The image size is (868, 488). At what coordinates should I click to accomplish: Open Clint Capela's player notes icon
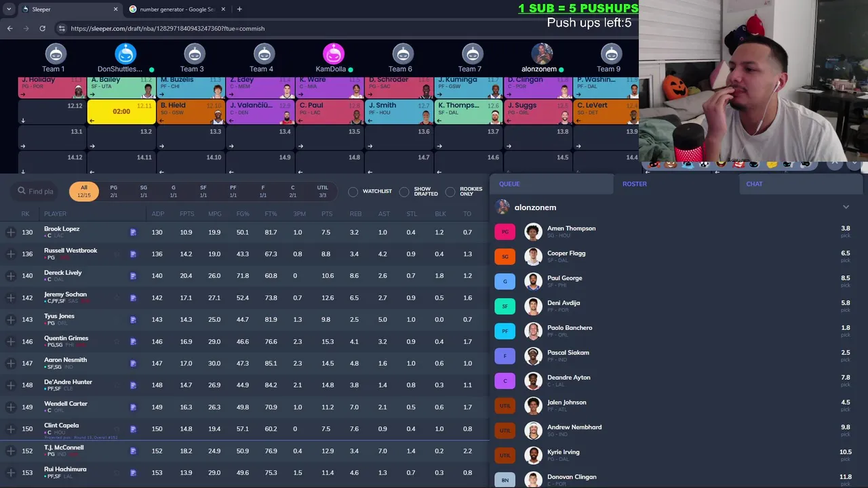point(133,429)
